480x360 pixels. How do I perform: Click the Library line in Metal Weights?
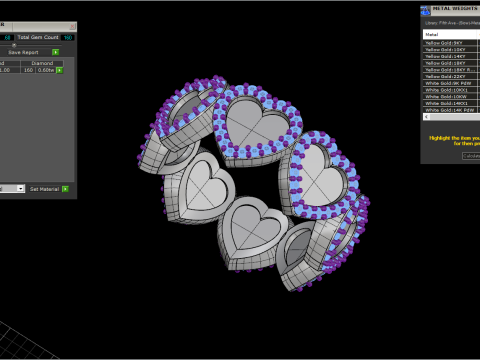[452, 23]
